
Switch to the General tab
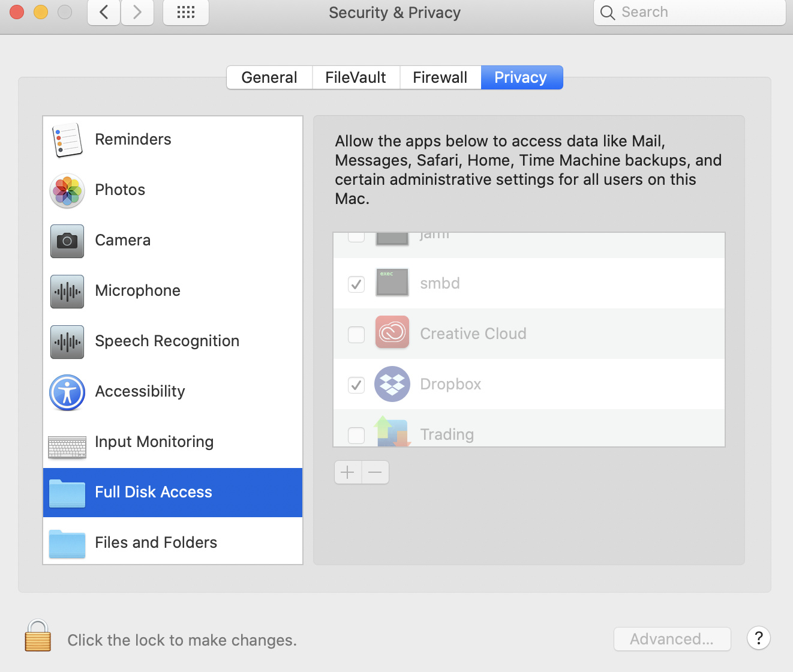tap(269, 77)
